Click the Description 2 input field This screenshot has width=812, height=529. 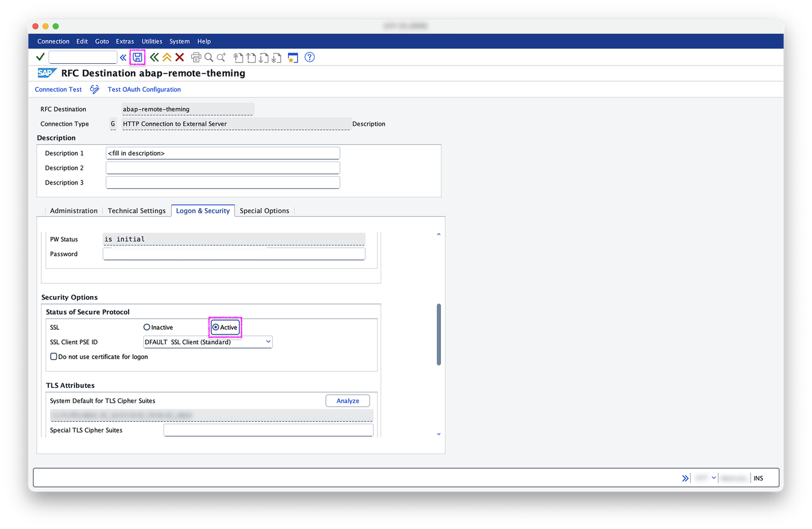(x=223, y=168)
